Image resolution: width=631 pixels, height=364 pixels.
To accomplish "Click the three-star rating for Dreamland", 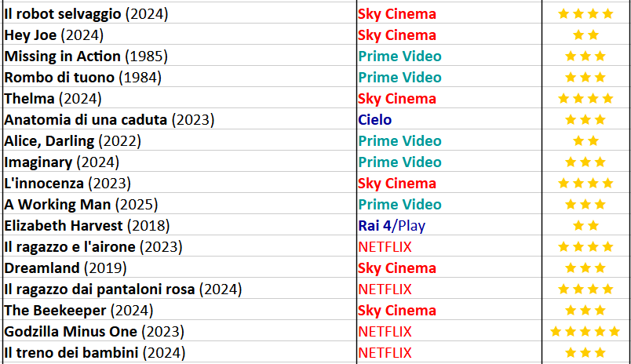I will [x=585, y=268].
